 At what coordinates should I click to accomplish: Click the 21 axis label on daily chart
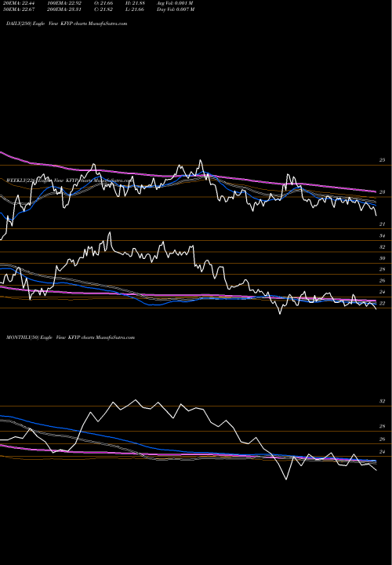[383, 224]
